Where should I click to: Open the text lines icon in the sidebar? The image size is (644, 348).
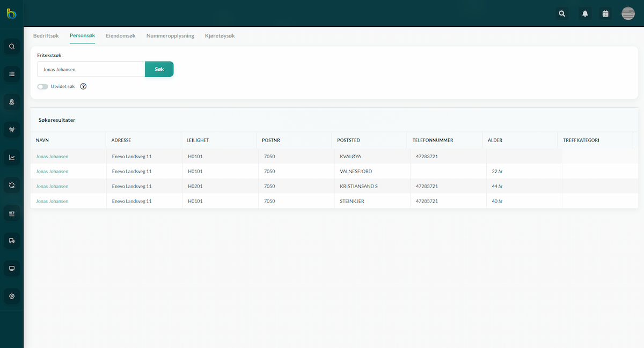pyautogui.click(x=12, y=213)
